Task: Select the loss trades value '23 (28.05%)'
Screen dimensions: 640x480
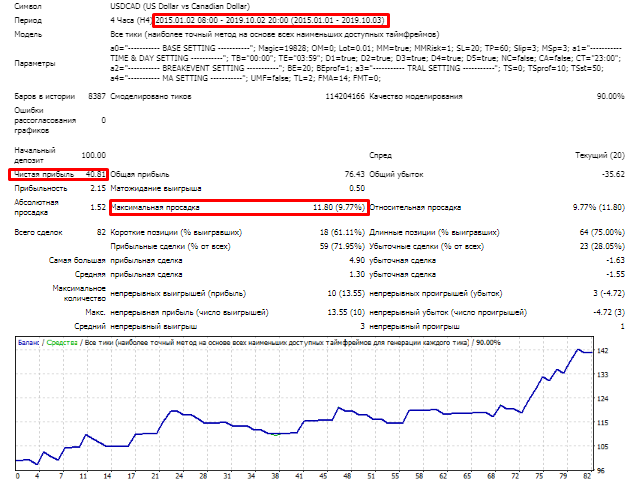Action: click(602, 247)
